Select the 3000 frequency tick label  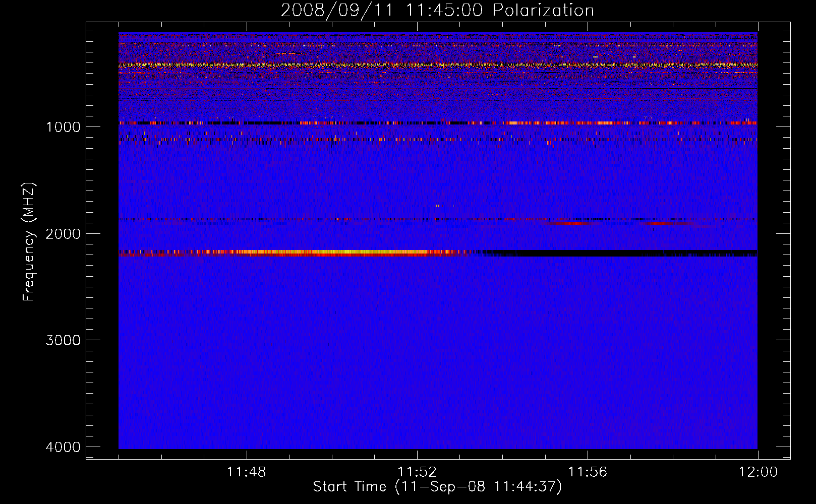[x=63, y=340]
